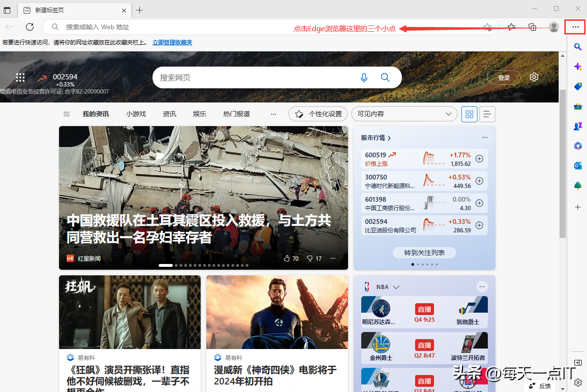Click the blue web search magnifier
587x392 pixels.
pyautogui.click(x=385, y=77)
